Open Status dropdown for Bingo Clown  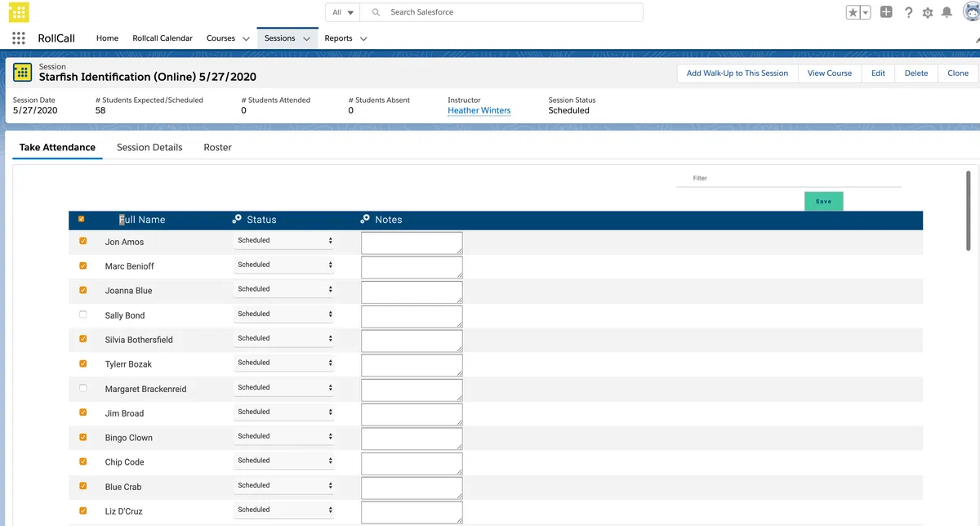click(x=284, y=437)
